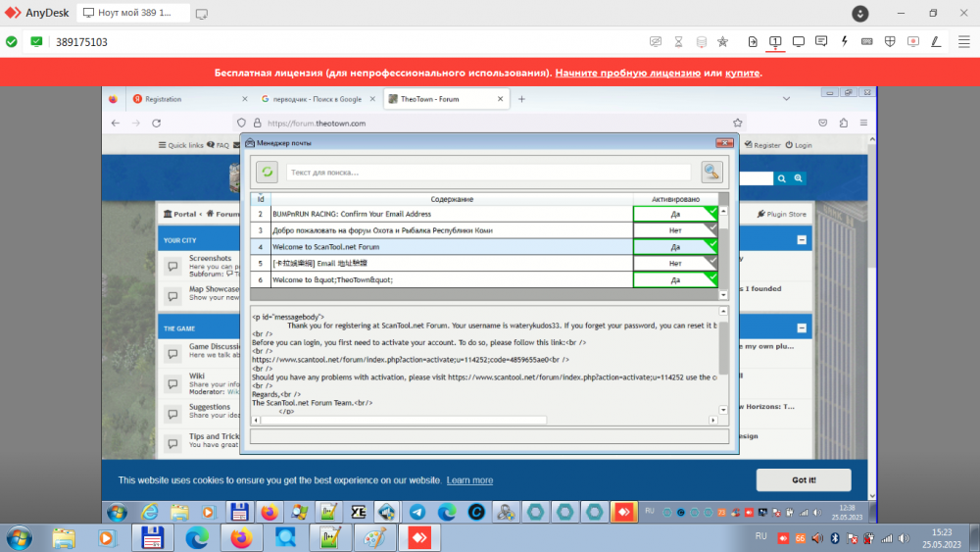
Task: Open Firefox from the local taskbar
Action: pos(241,537)
